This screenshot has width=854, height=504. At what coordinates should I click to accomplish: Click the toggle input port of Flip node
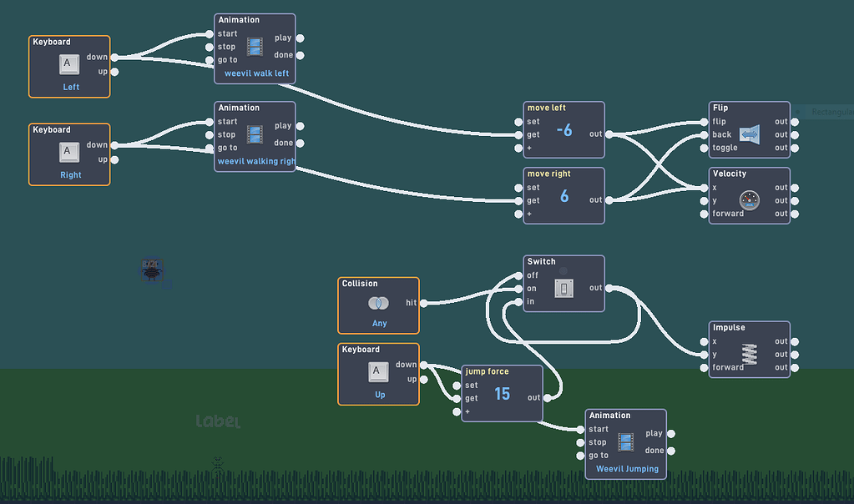pyautogui.click(x=704, y=148)
